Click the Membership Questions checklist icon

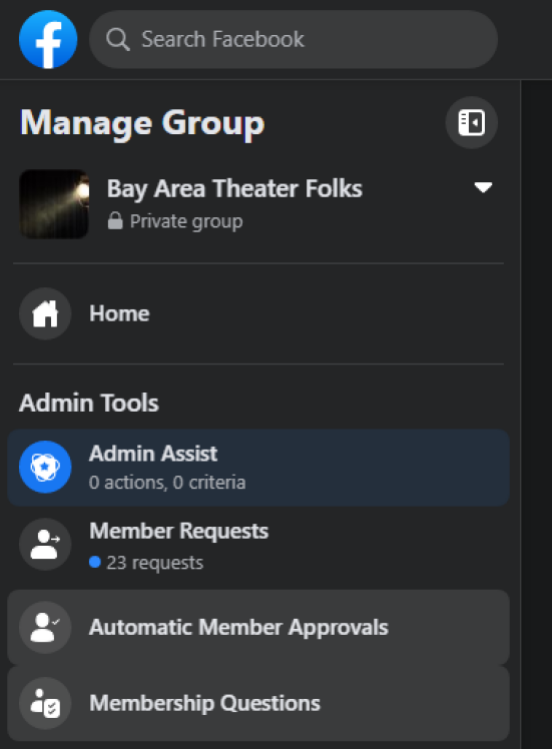pyautogui.click(x=45, y=703)
